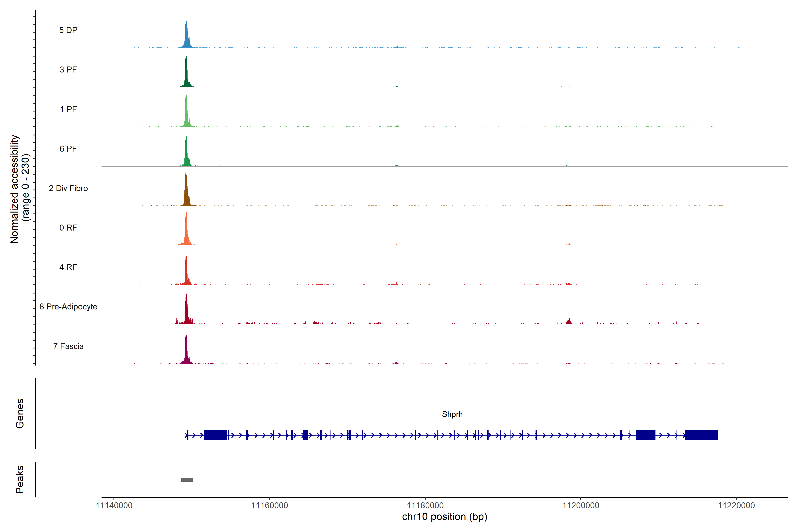Click the 0 RF track label
Viewport: 798px width, 532px height.
click(x=68, y=228)
